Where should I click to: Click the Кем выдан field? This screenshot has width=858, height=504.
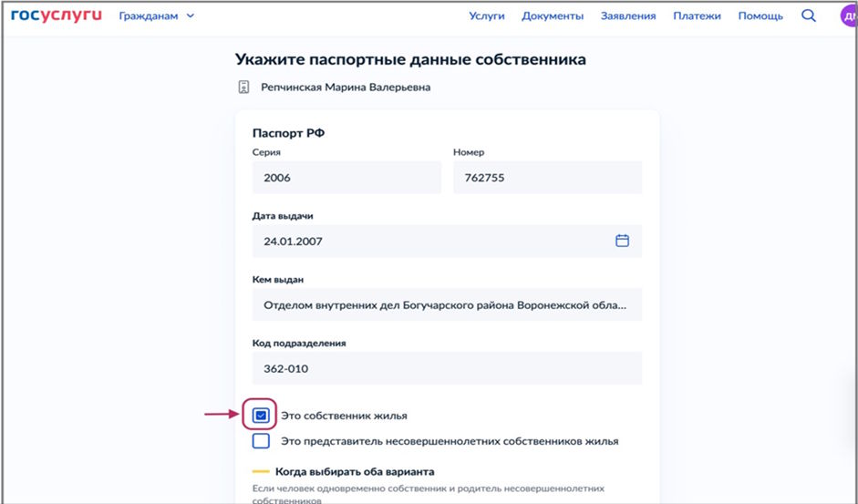click(x=447, y=304)
